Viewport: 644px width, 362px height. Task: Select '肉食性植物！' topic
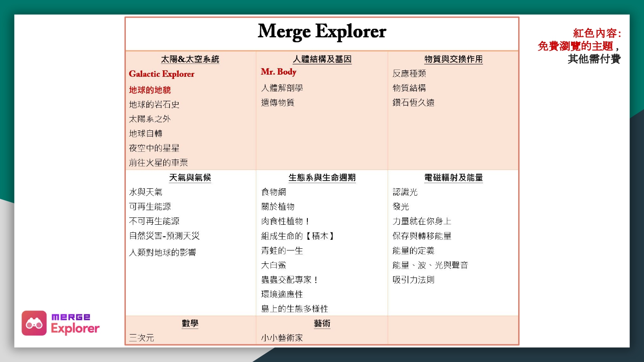pos(286,222)
